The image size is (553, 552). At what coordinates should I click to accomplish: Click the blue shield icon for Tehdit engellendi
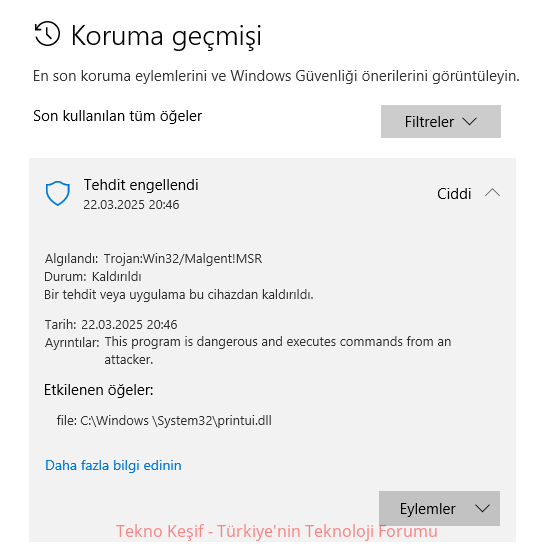(x=58, y=193)
